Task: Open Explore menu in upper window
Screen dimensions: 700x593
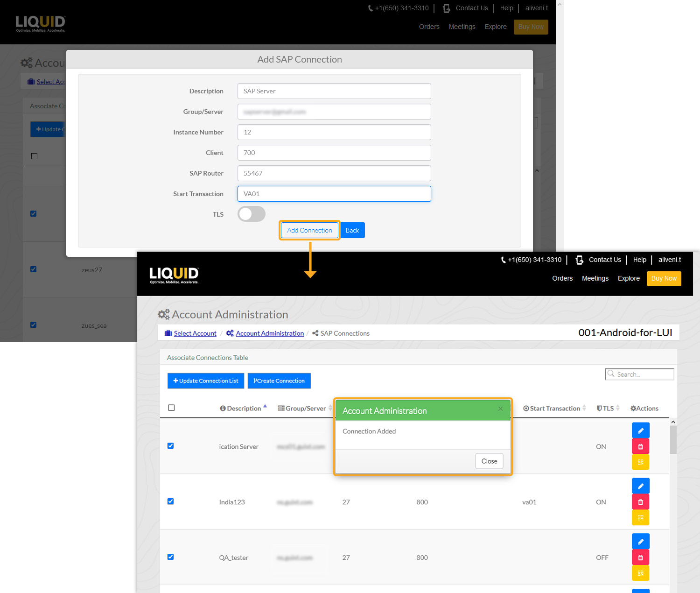Action: pos(496,27)
